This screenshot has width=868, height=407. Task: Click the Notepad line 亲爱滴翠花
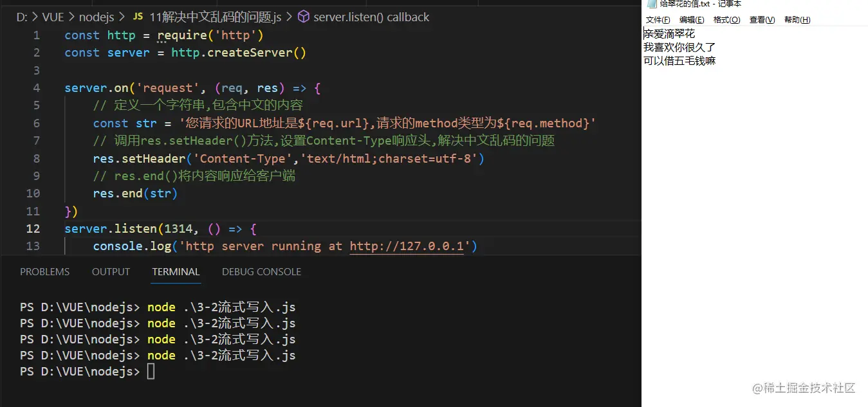669,33
